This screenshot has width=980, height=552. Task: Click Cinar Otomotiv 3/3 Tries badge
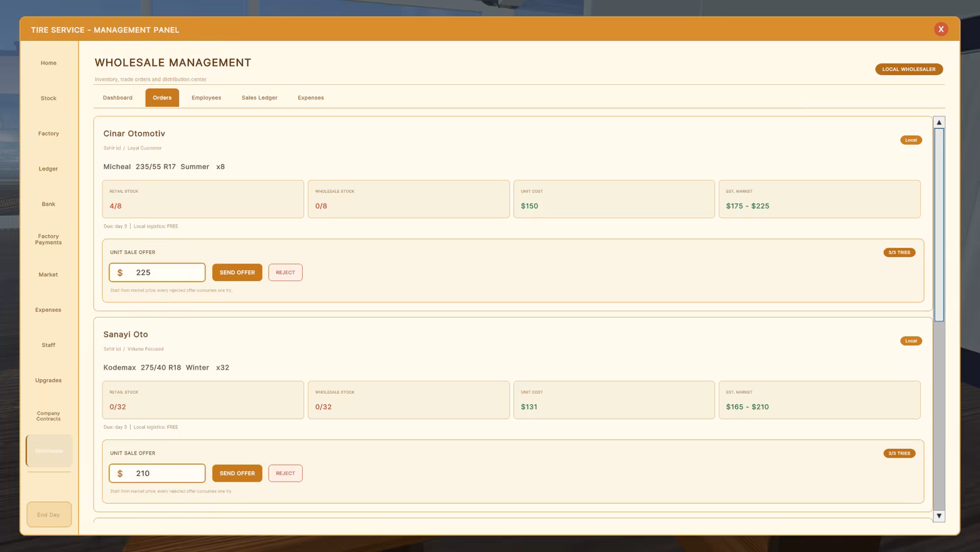click(899, 252)
